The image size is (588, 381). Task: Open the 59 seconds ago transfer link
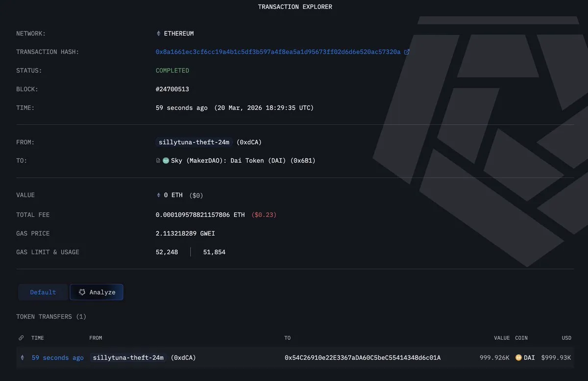click(x=57, y=358)
